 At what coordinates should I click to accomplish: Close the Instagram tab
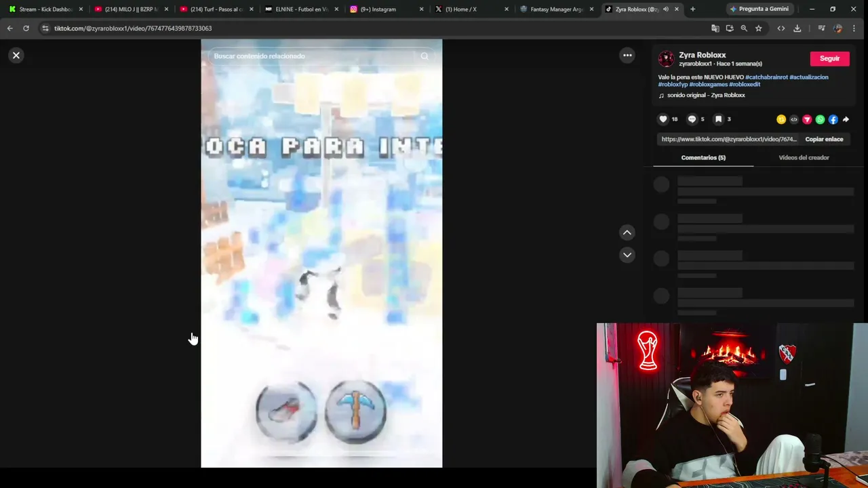pos(421,9)
